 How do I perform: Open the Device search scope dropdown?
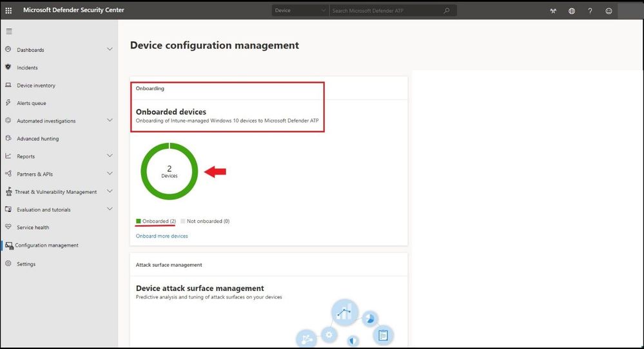point(300,11)
